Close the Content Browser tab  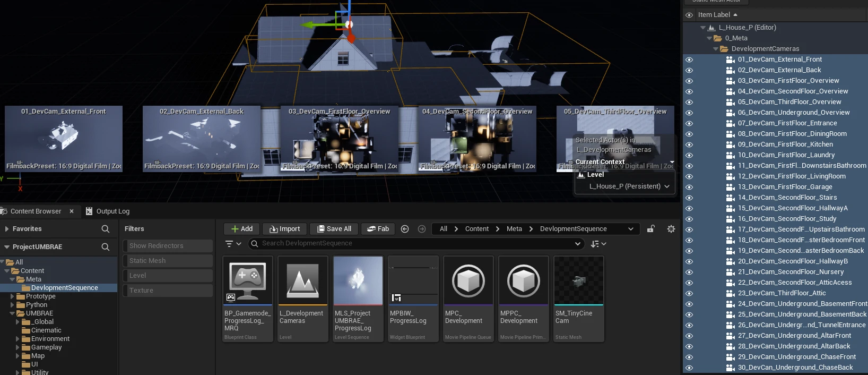[x=72, y=211]
